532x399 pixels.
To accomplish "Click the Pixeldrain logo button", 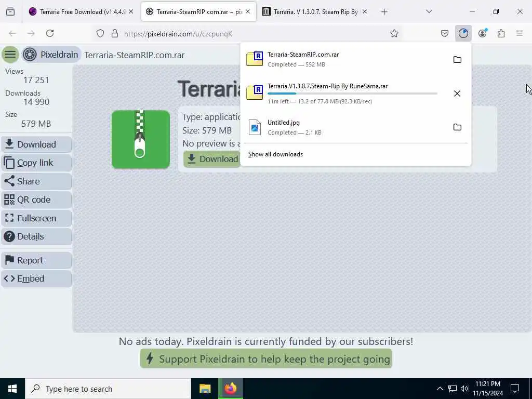I will click(x=51, y=55).
